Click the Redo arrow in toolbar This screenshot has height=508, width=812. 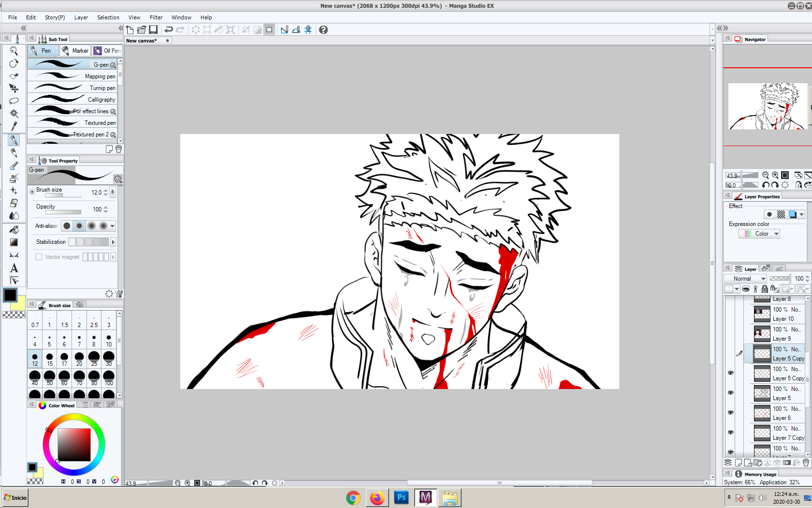click(x=180, y=30)
